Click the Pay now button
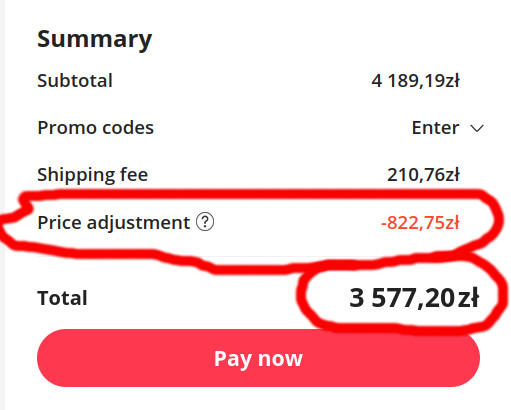 click(258, 358)
